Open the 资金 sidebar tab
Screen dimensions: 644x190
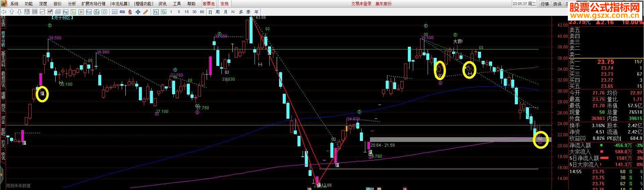(3, 119)
